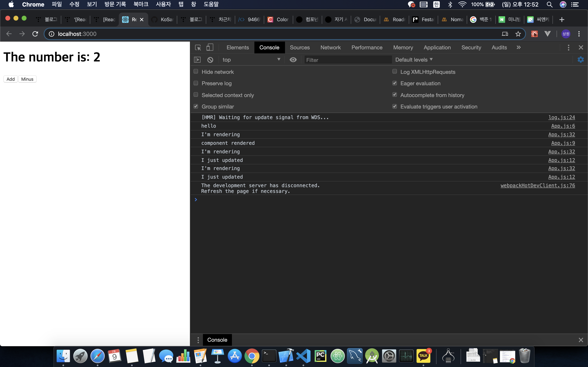Screen dimensions: 588x367
Task: Show the console sidebar panel icon
Action: point(197,60)
